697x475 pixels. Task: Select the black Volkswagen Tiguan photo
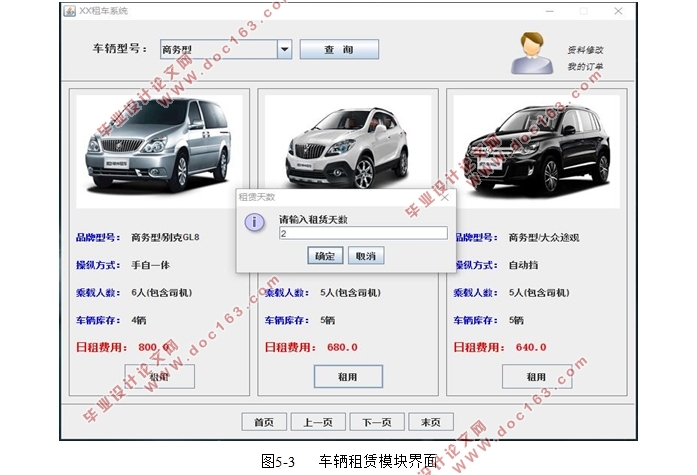536,150
